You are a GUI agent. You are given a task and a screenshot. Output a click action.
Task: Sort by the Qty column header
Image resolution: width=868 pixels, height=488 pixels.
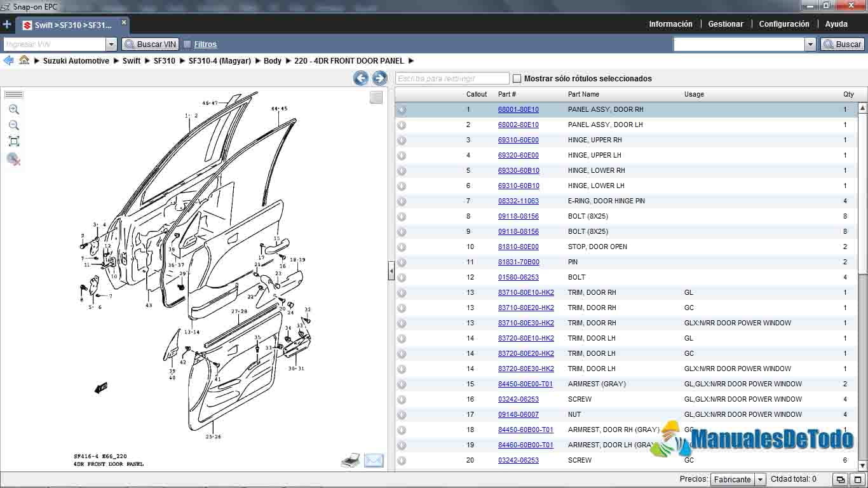(848, 94)
